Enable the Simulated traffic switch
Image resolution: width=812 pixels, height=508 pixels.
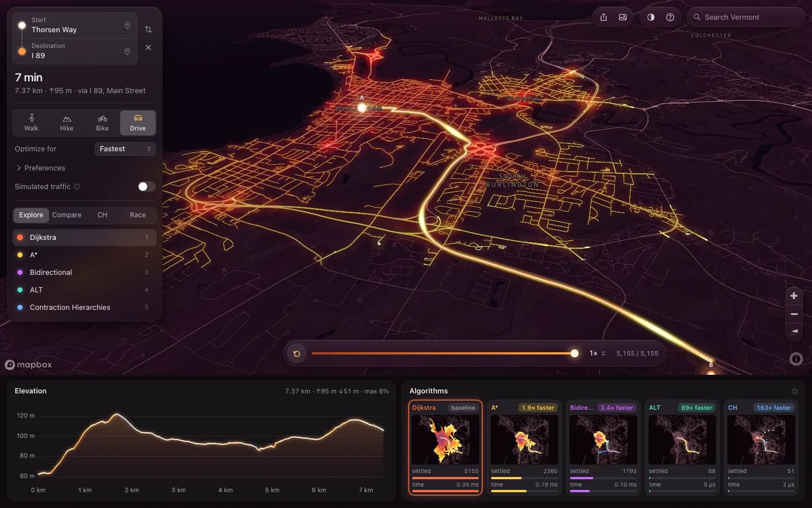(x=147, y=187)
